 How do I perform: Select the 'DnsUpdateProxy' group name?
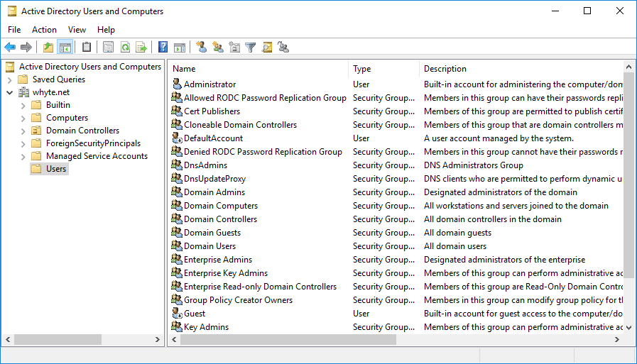click(x=214, y=179)
